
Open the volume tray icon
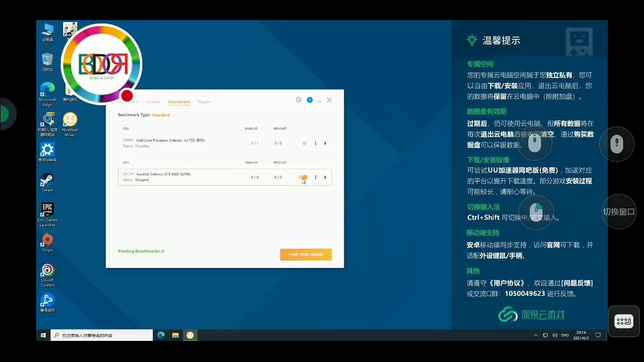point(554,335)
